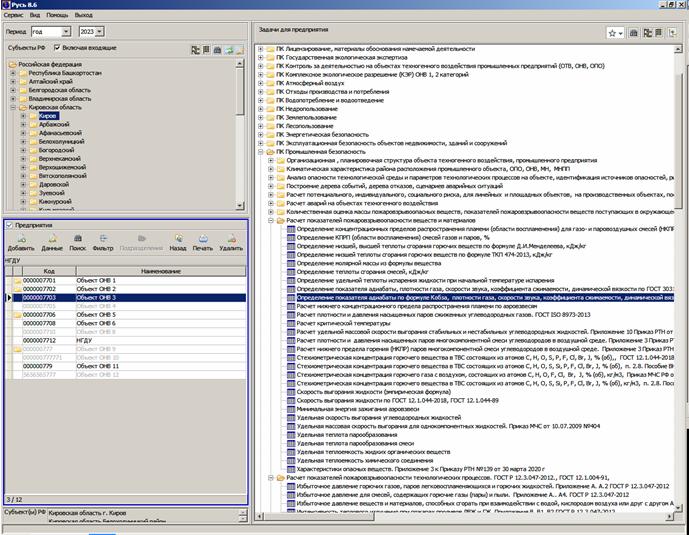Open the Помощь menu

tap(57, 17)
